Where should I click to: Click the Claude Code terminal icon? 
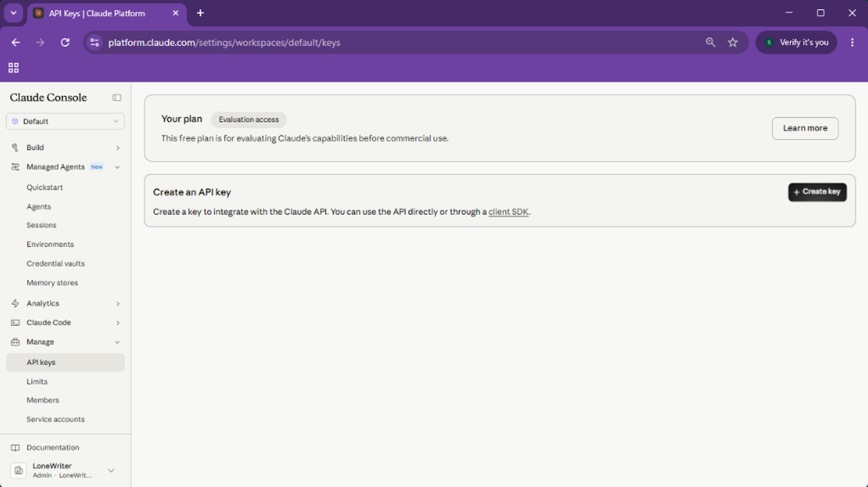click(x=15, y=323)
